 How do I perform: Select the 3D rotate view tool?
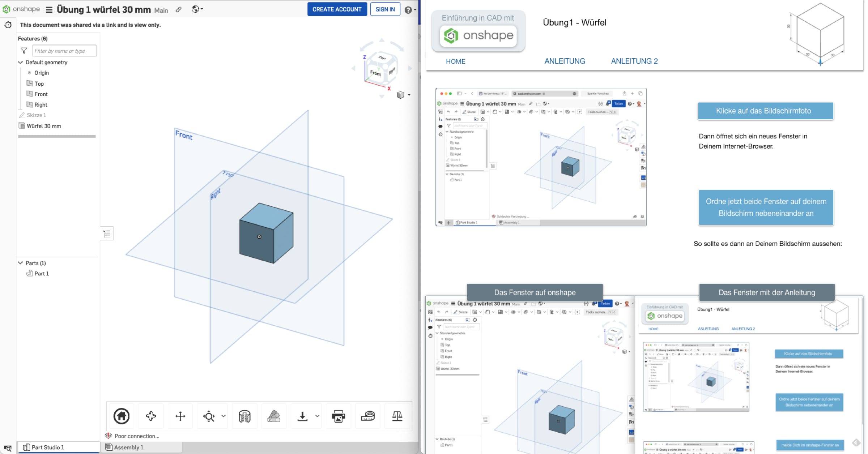click(x=151, y=416)
